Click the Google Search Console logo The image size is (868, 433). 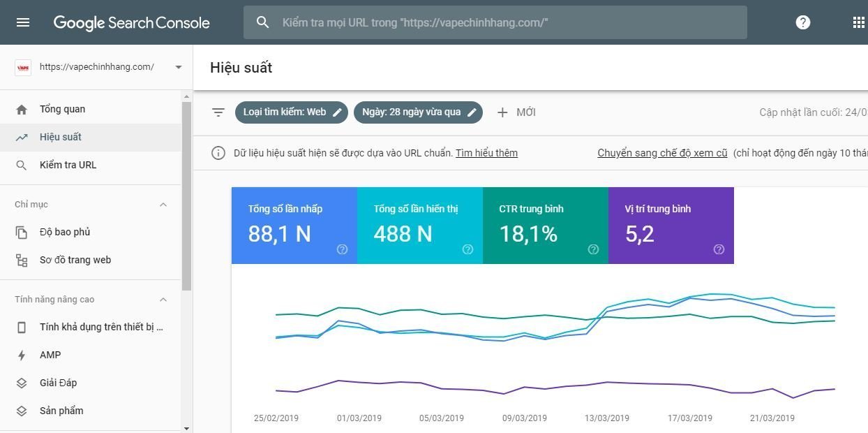click(x=132, y=22)
